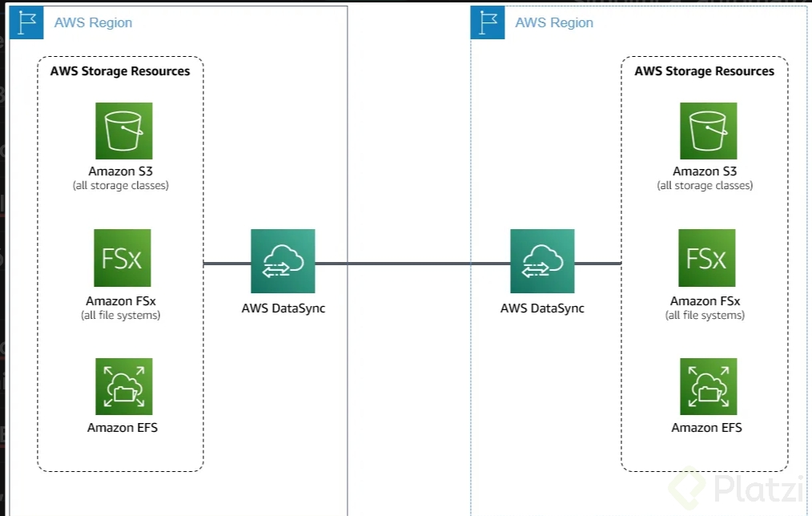This screenshot has height=516, width=812.
Task: Click the Amazon FSx icon in right region
Action: pyautogui.click(x=706, y=257)
